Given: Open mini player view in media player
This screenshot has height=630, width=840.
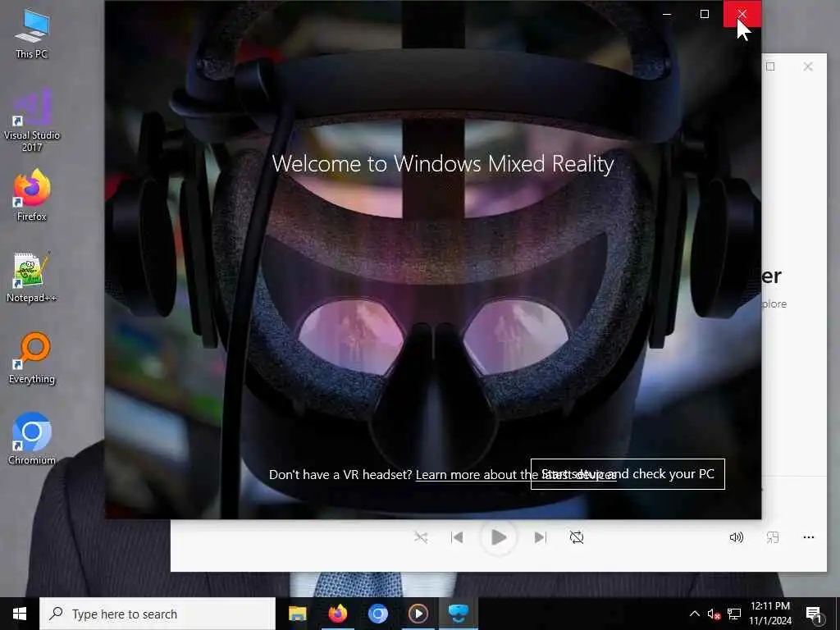Looking at the screenshot, I should pos(773,537).
